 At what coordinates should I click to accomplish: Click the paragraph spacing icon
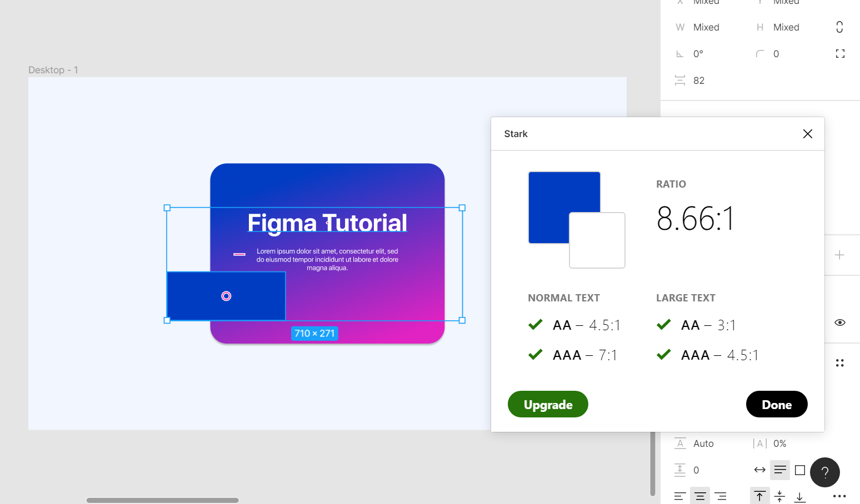[680, 470]
